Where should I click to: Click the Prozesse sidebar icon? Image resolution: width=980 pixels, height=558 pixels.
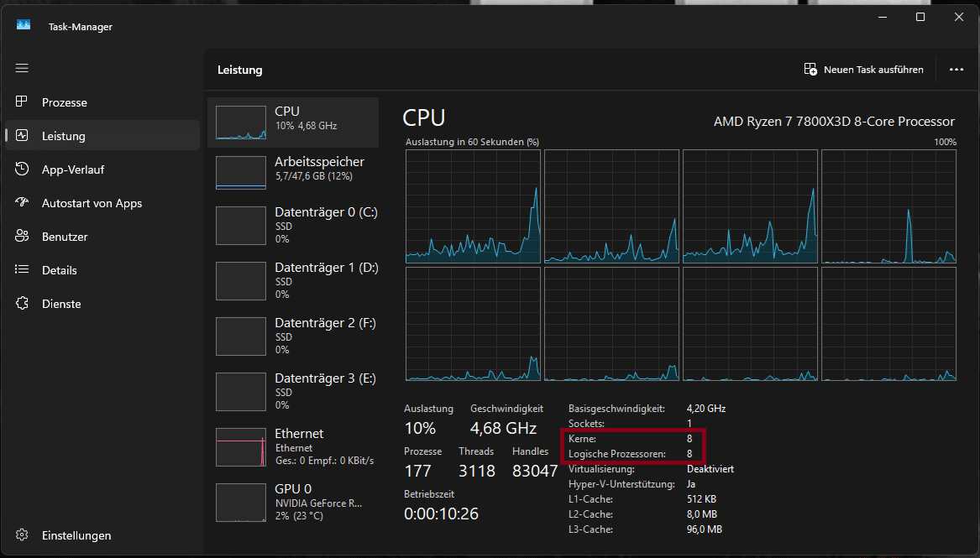22,102
